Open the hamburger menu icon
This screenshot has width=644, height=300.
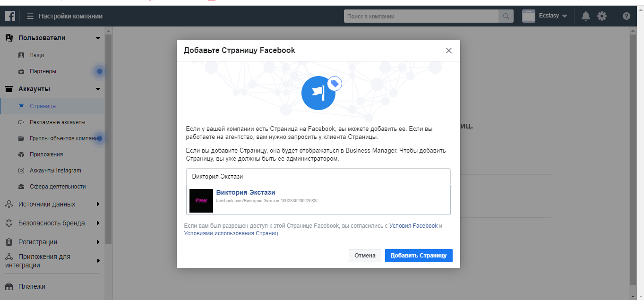click(30, 16)
